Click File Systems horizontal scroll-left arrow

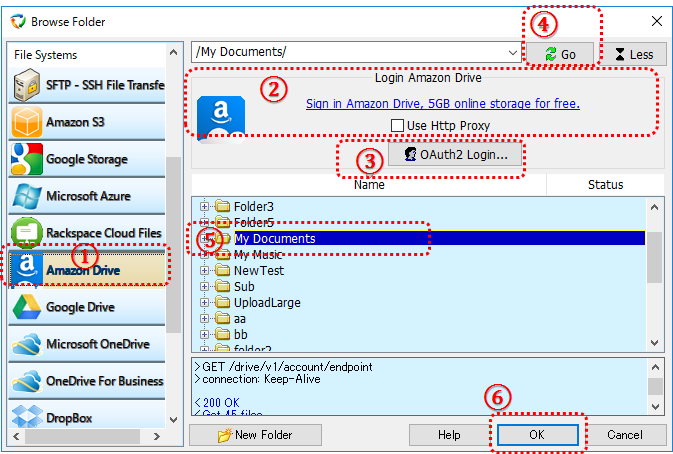coord(16,436)
